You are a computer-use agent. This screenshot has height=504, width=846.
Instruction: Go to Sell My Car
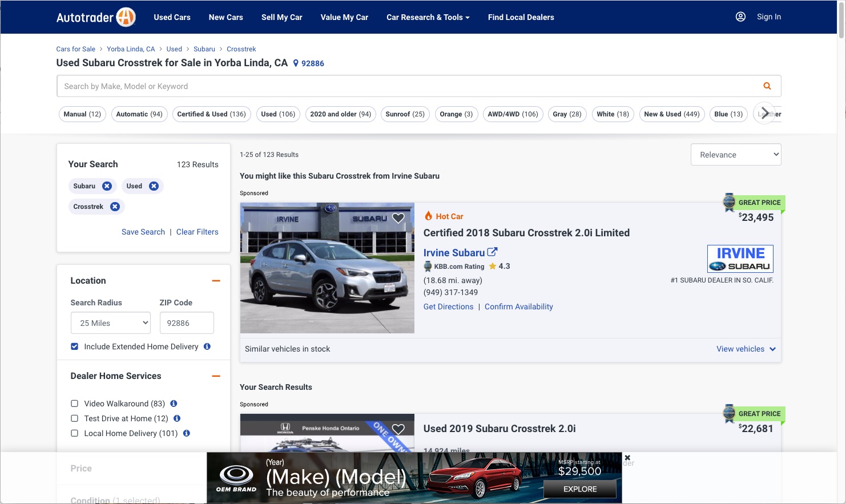[x=282, y=17]
